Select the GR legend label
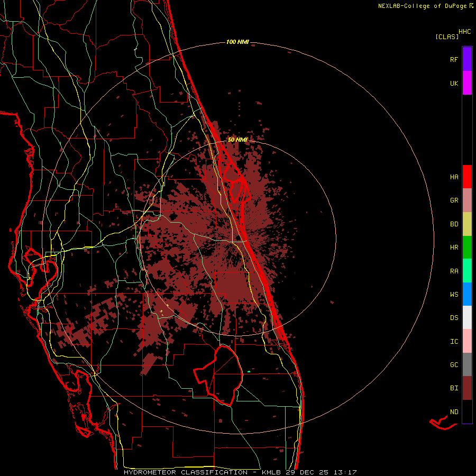476x476 pixels. coord(454,200)
